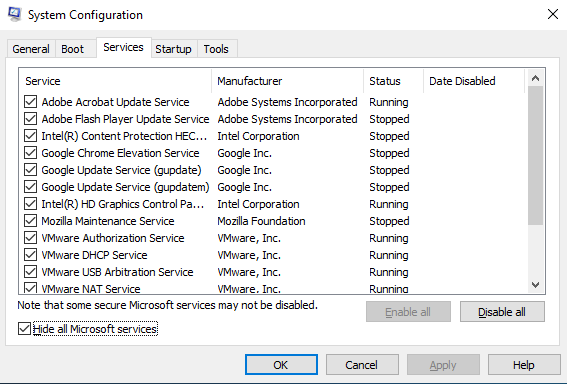
Task: Sort list by Status column header
Action: click(x=393, y=81)
